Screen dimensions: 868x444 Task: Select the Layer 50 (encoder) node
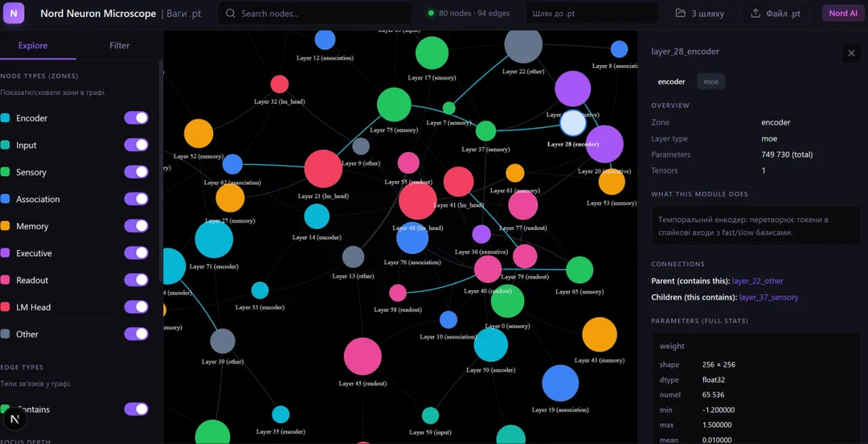tap(491, 345)
